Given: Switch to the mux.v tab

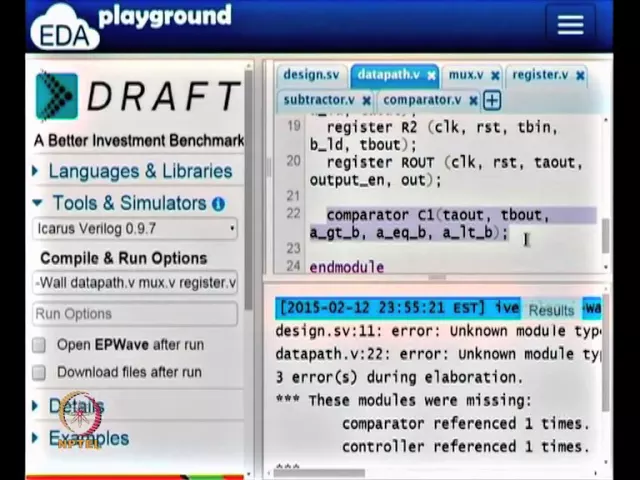Looking at the screenshot, I should pyautogui.click(x=466, y=75).
